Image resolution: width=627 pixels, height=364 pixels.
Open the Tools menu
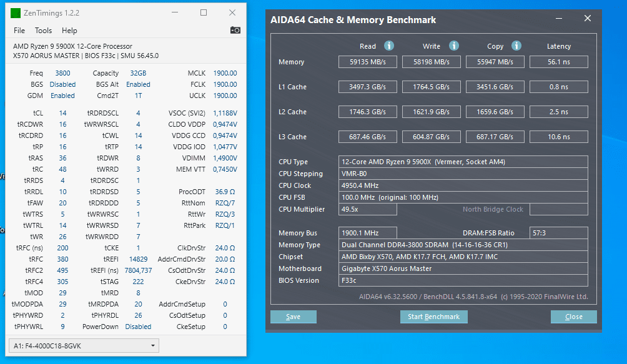pyautogui.click(x=44, y=31)
